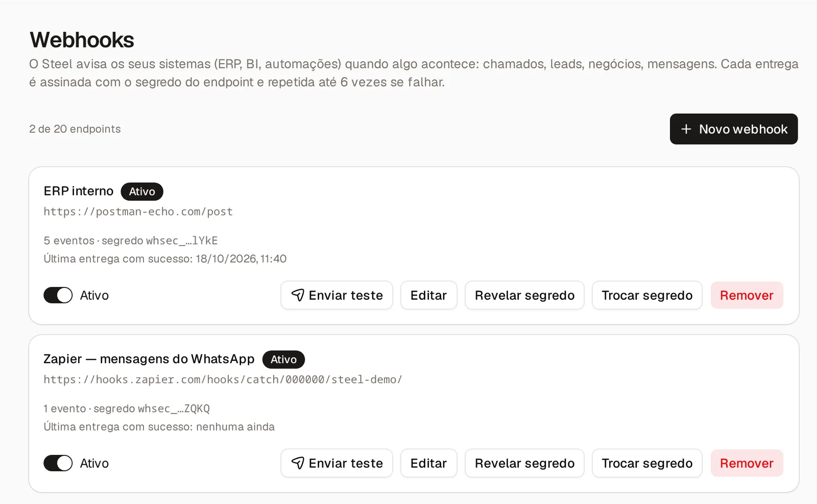The height and width of the screenshot is (504, 817).
Task: Toggle the Ativo switch for ERP interno
Action: [58, 295]
